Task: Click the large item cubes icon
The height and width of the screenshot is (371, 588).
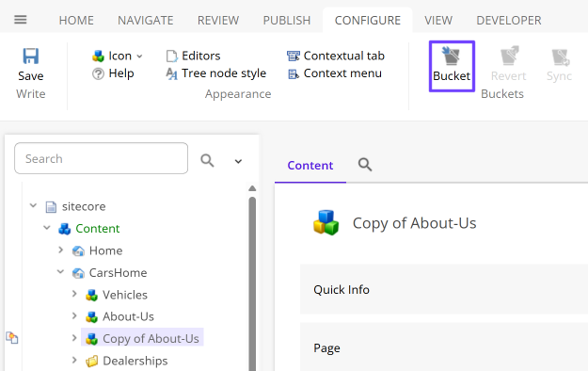Action: pos(326,222)
